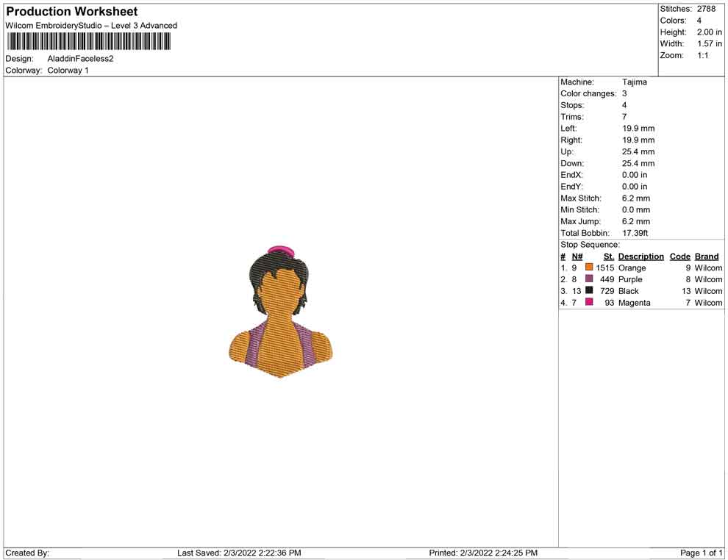Viewport: 728px width, 560px height.
Task: Click the 'Description' column header
Action: (640, 256)
